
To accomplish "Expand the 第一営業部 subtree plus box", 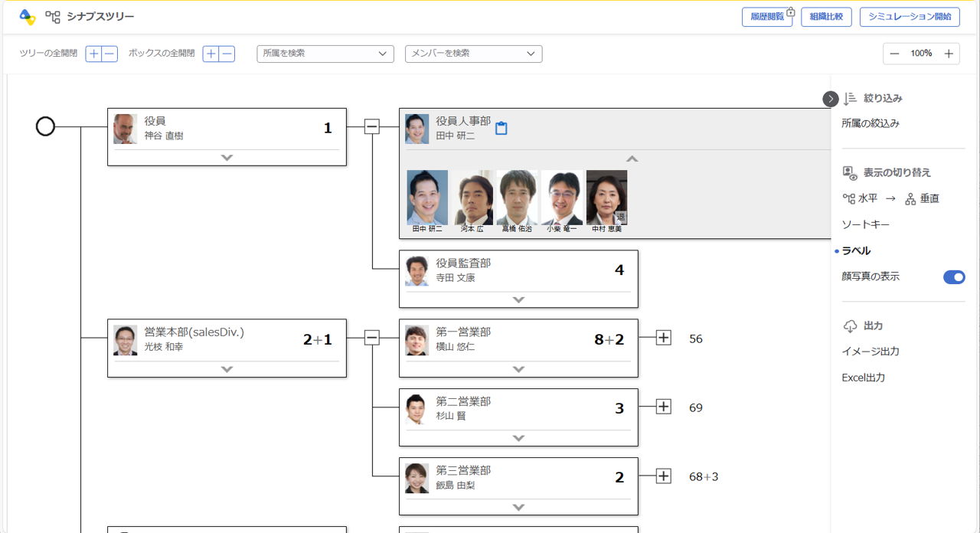I will [x=663, y=338].
